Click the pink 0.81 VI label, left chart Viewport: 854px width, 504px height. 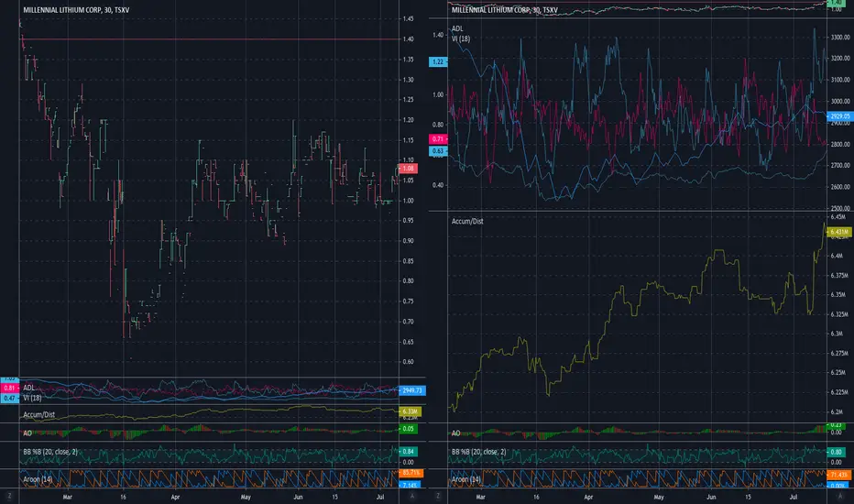pyautogui.click(x=10, y=388)
